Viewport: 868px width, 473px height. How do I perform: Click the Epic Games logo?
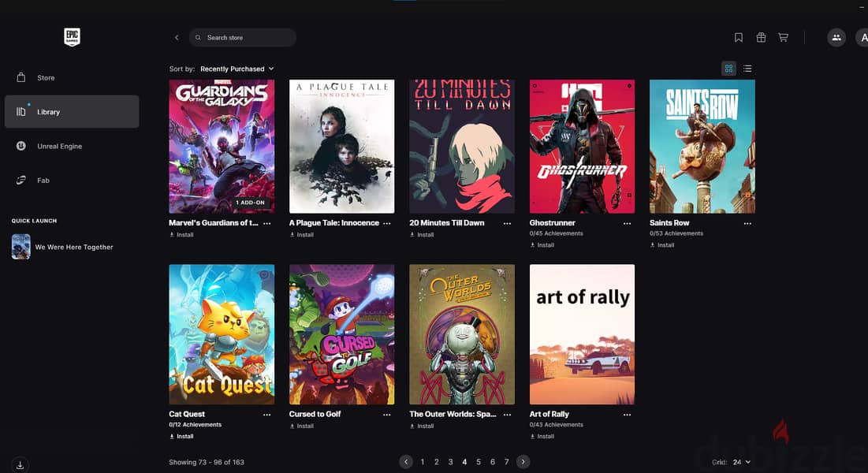(72, 37)
